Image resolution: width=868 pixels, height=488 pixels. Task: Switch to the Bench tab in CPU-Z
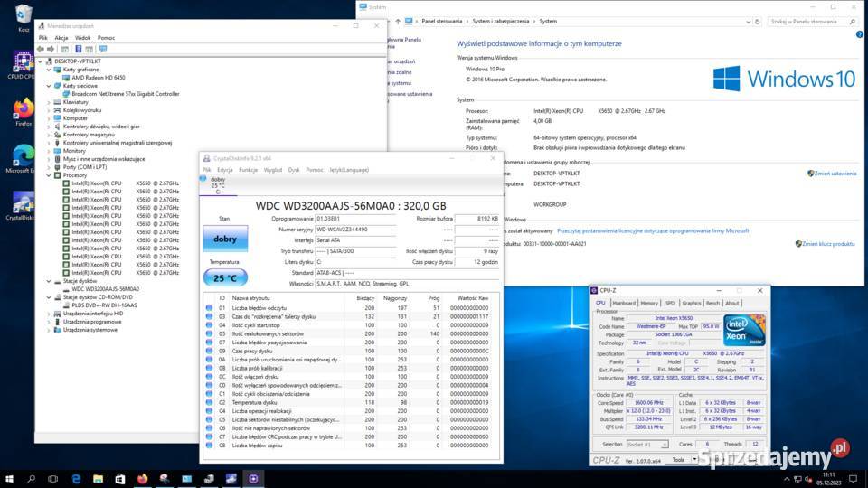pos(713,304)
